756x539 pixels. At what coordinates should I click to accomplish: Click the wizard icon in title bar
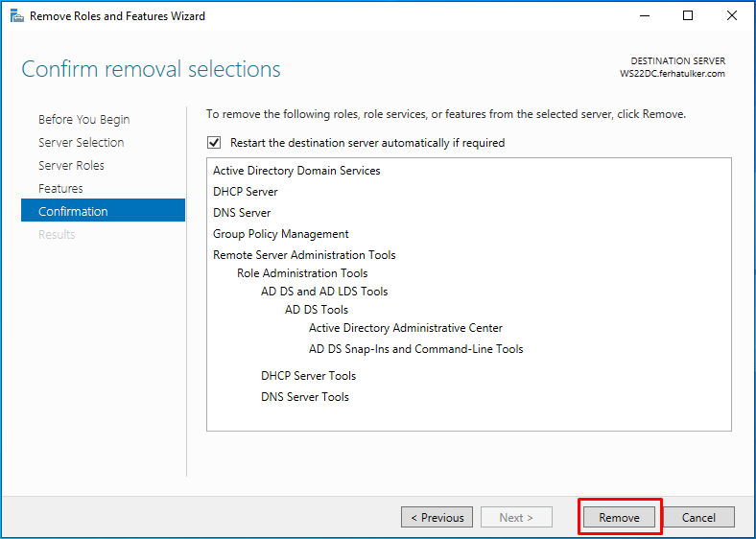click(17, 16)
